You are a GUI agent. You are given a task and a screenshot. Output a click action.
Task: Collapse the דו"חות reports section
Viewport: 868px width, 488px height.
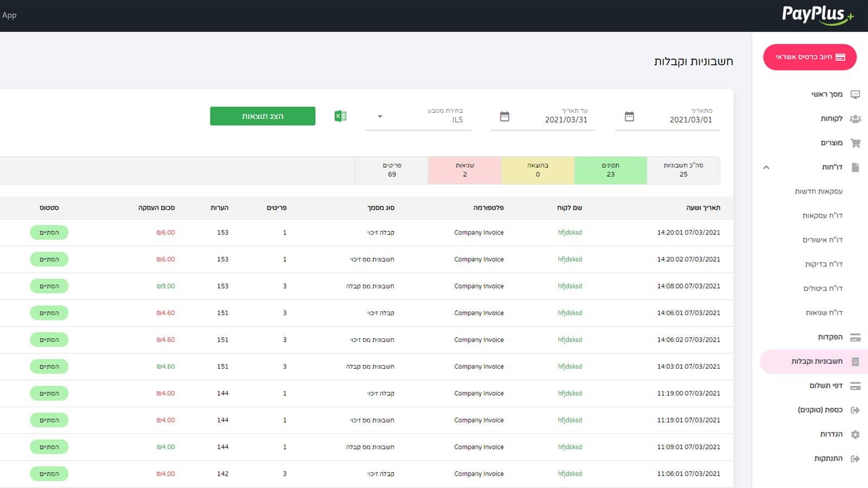click(x=767, y=167)
